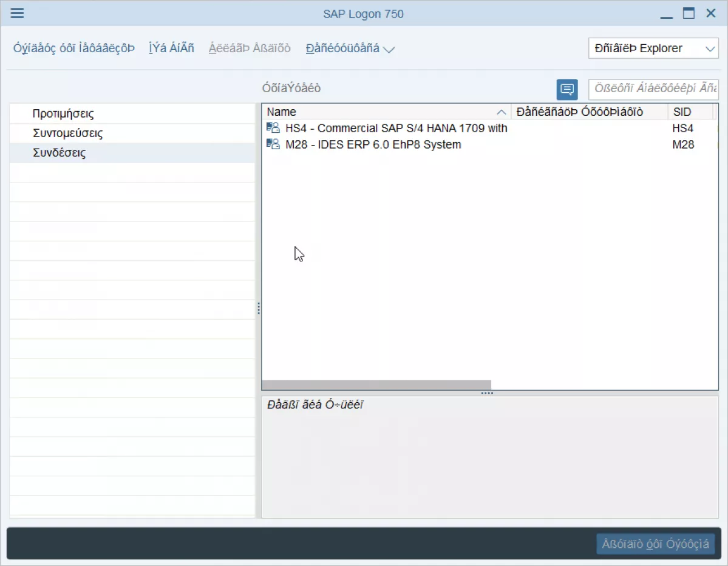The width and height of the screenshot is (728, 566).
Task: Click the horizontal scrollbar of connections list
Action: [x=376, y=385]
